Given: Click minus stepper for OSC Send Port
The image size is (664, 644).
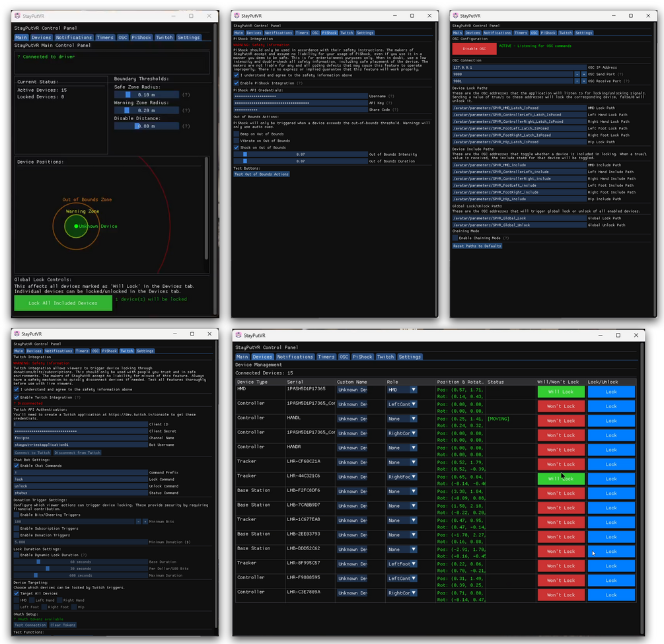Looking at the screenshot, I should (577, 74).
